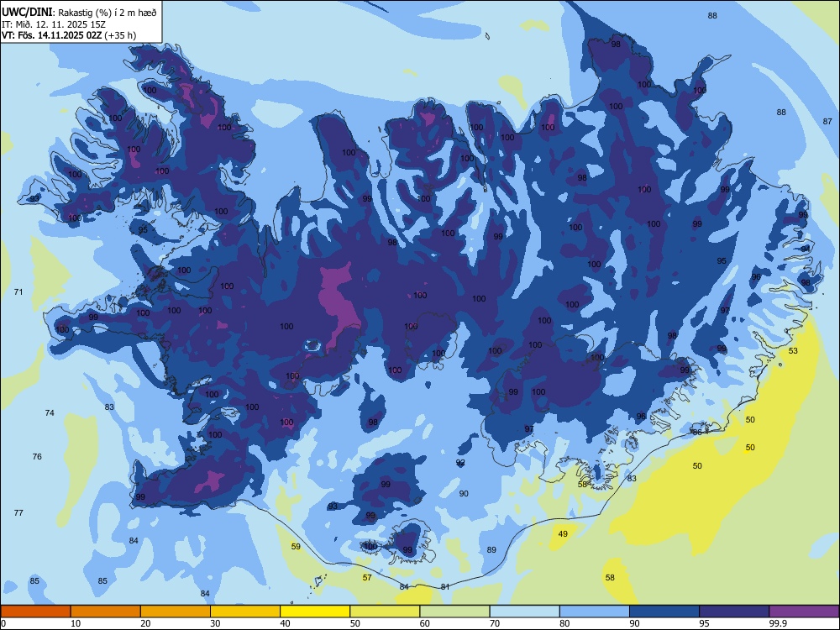The width and height of the screenshot is (840, 630).
Task: Click the 'IT: Mið. 12. 11. 2025 15Z' line
Action: pyautogui.click(x=55, y=24)
